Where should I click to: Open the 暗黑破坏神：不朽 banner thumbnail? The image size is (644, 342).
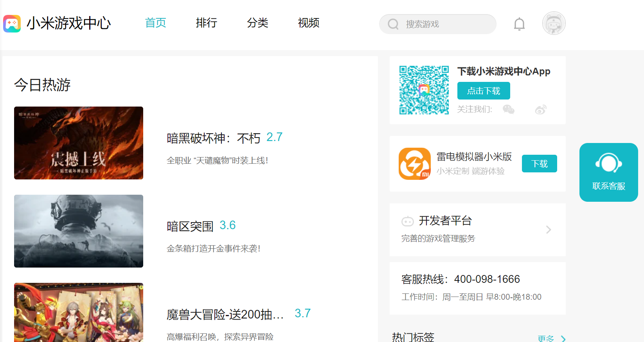tap(79, 143)
